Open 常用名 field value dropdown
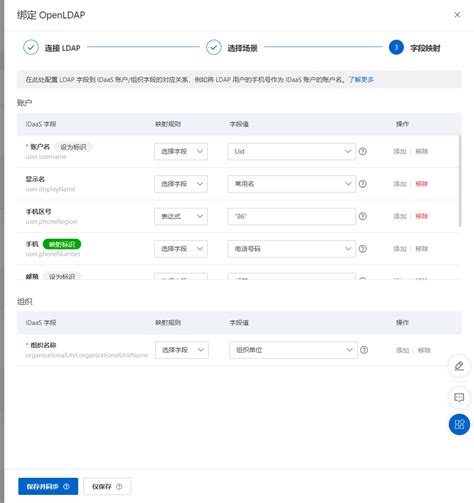Screen dimensions: 474x503 click(291, 184)
